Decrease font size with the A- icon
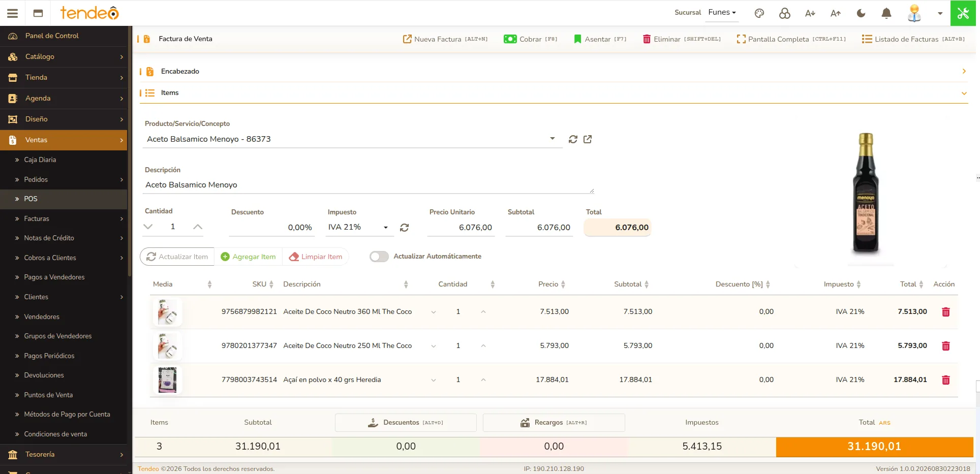The width and height of the screenshot is (980, 474). [x=810, y=13]
